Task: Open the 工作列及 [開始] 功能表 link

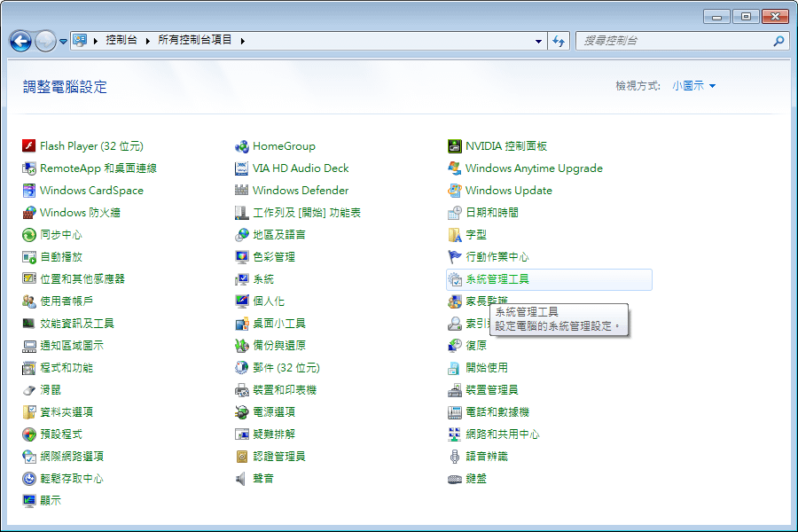Action: coord(307,213)
